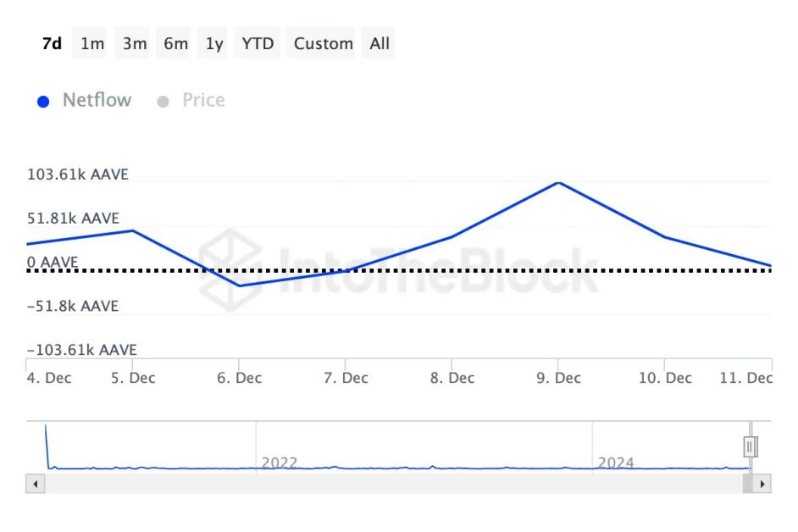Switch to the 1m time range
Screen dimensions: 798x532
[92, 43]
